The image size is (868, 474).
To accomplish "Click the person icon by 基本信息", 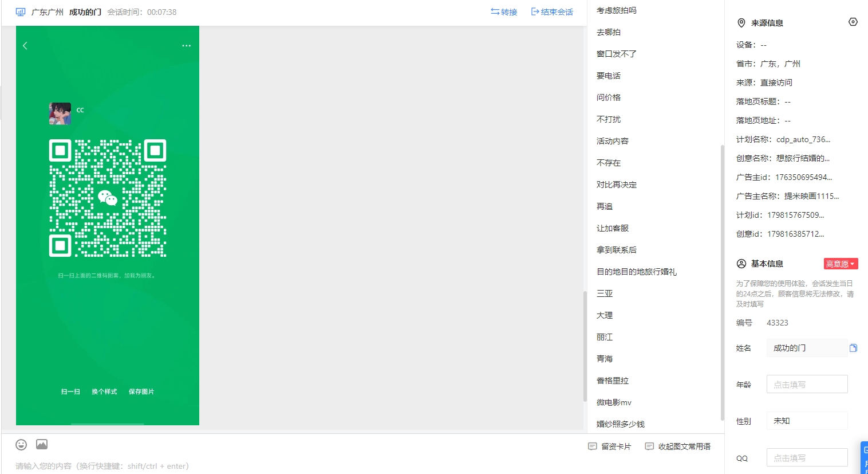I will pyautogui.click(x=741, y=264).
